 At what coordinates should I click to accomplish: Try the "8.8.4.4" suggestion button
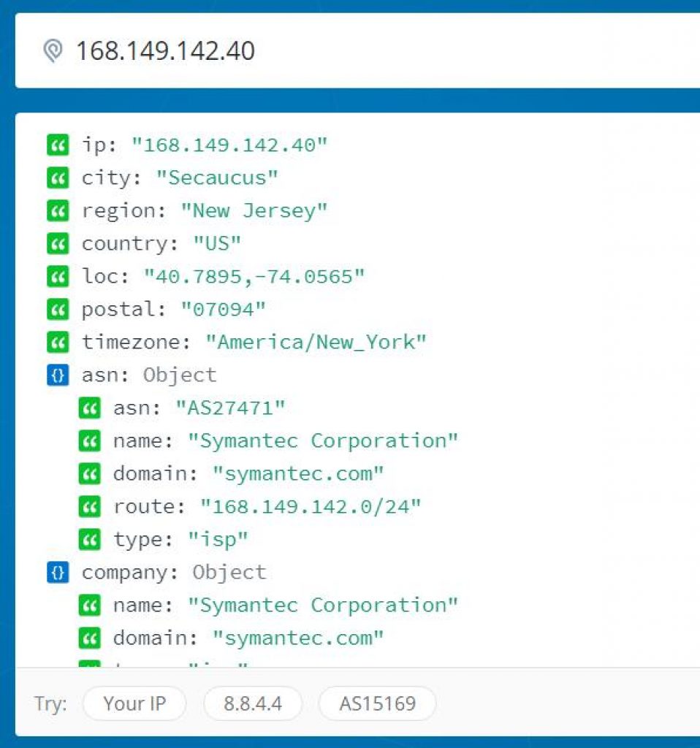coord(253,703)
